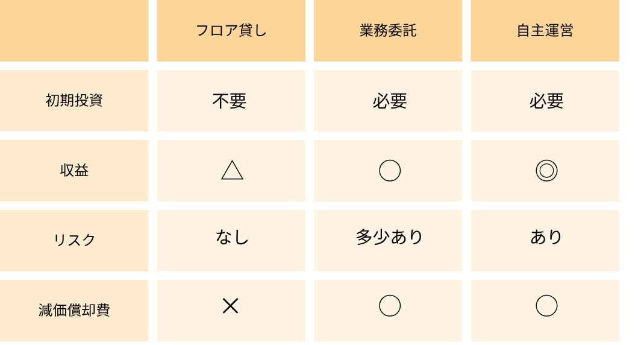Click the cross mark in 減価償却費 row
The width and height of the screenshot is (644, 345).
coord(230,306)
